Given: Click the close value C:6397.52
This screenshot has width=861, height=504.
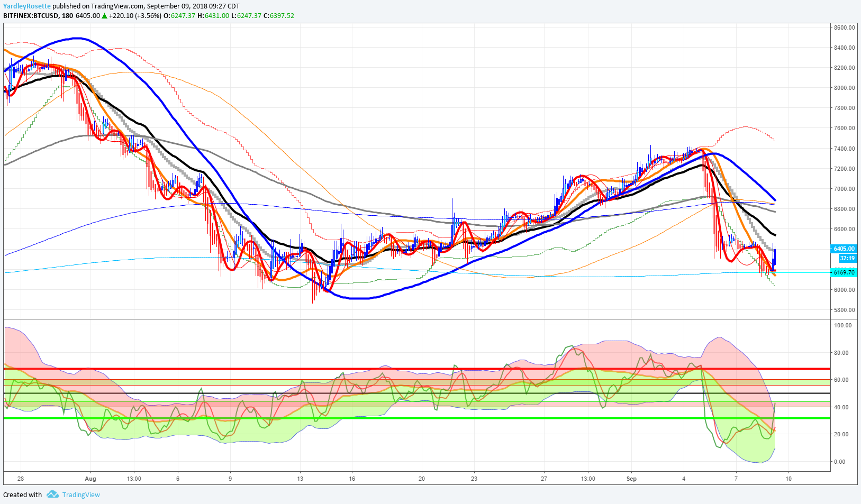Looking at the screenshot, I should tap(279, 16).
